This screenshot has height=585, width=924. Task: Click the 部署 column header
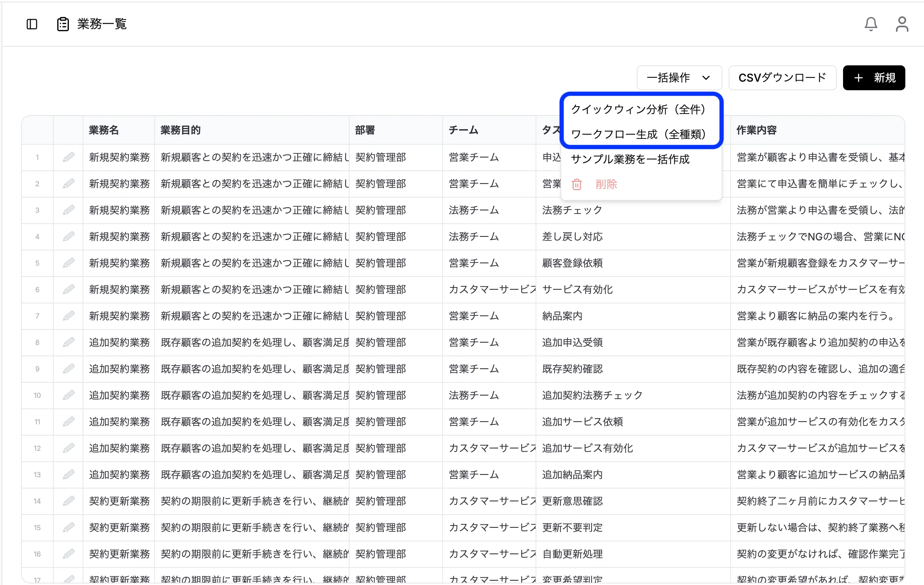tap(396, 130)
